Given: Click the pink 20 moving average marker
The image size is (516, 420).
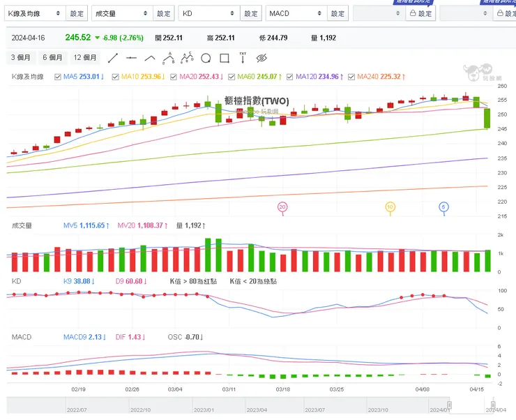Looking at the screenshot, I should click(282, 207).
